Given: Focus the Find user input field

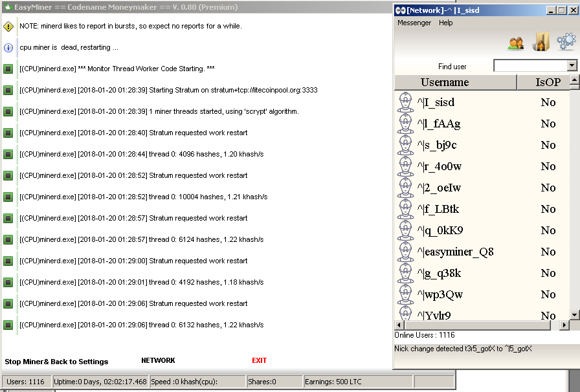Looking at the screenshot, I should (531, 66).
